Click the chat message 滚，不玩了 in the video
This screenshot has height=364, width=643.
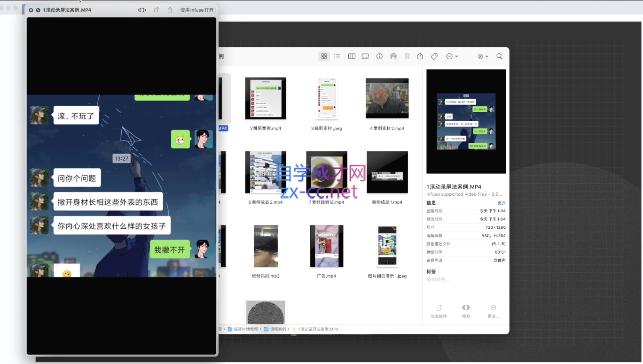tap(76, 116)
